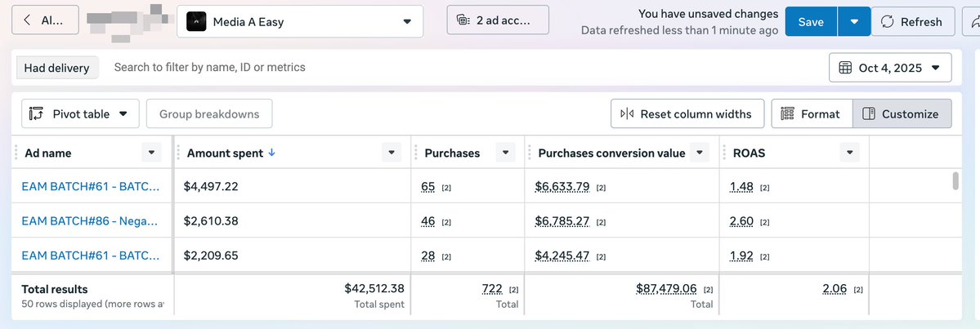This screenshot has height=329, width=980.
Task: Open the Save options dropdown arrow
Action: 853,22
